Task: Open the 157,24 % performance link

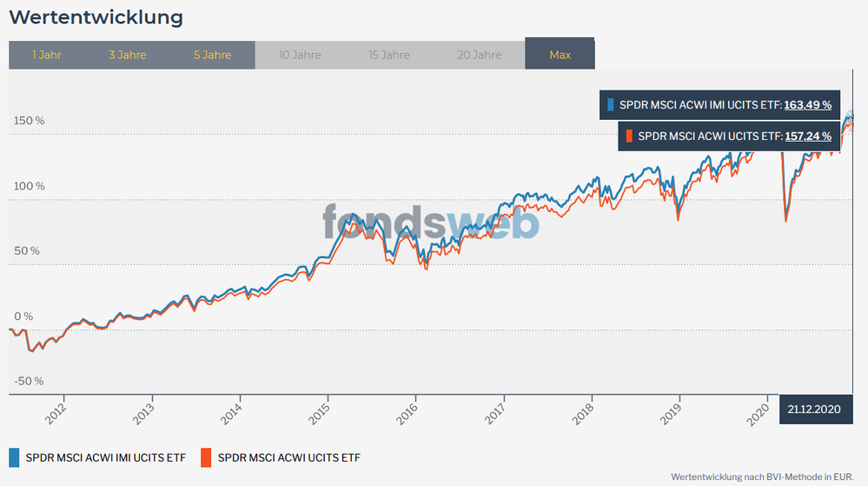Action: tap(807, 136)
